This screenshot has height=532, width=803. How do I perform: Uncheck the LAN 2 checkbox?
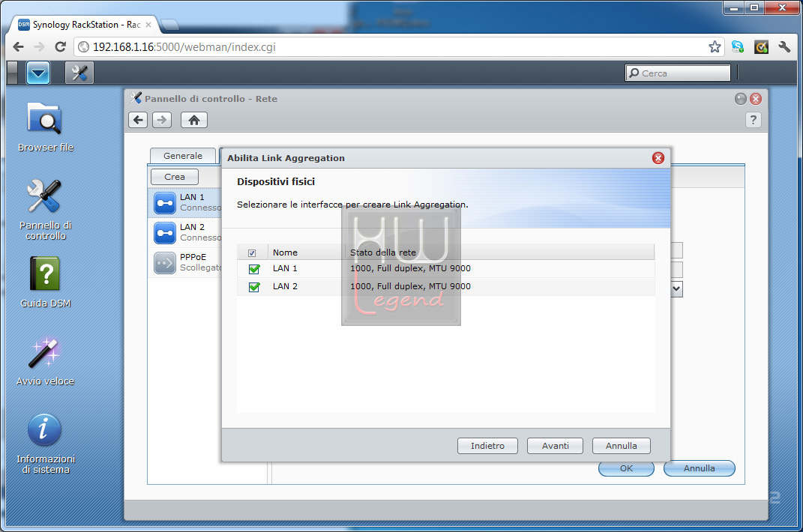pyautogui.click(x=254, y=287)
